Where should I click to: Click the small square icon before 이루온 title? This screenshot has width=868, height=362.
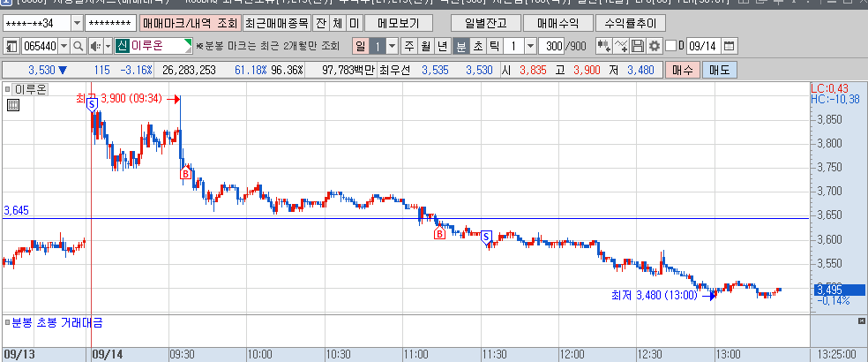pyautogui.click(x=8, y=88)
